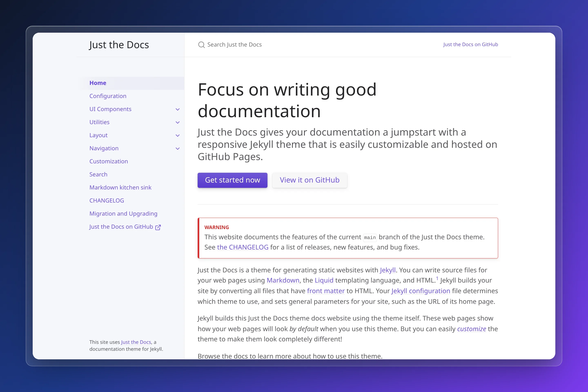Image resolution: width=588 pixels, height=392 pixels.
Task: Open the Layout sidebar link
Action: click(98, 135)
